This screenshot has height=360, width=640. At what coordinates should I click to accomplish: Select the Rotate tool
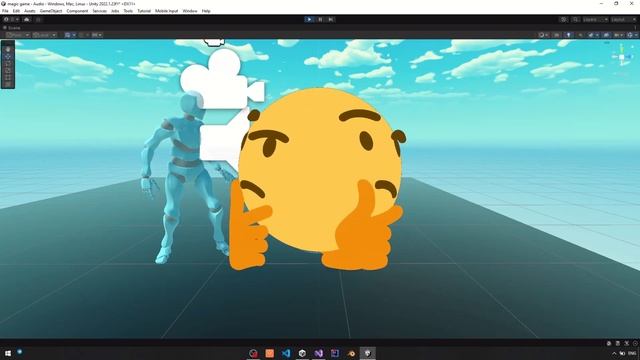coord(8,63)
